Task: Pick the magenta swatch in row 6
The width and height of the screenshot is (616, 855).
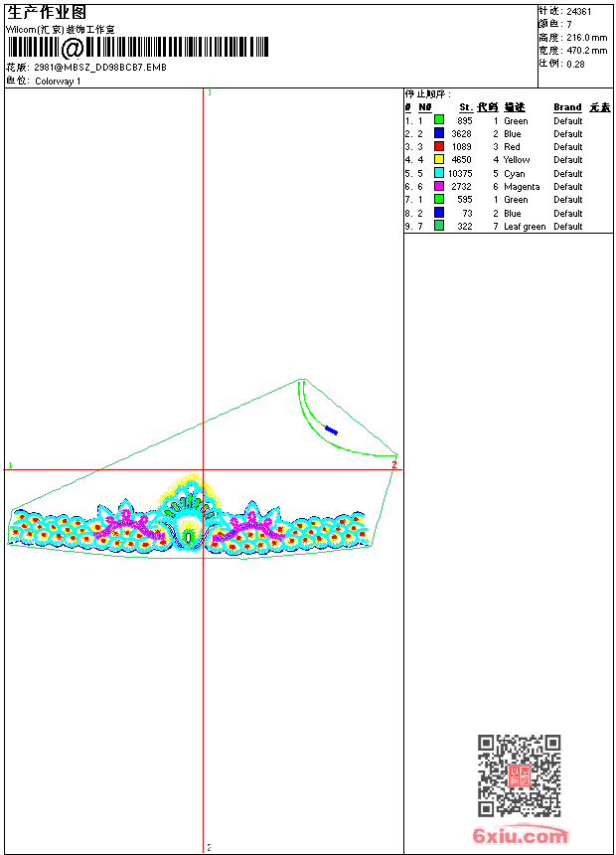Action: (x=439, y=186)
